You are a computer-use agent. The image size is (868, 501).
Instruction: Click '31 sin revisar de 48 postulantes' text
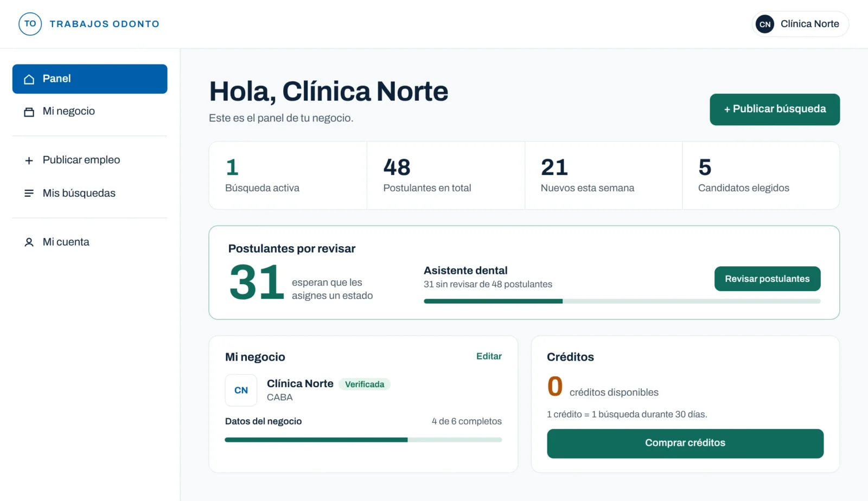pyautogui.click(x=488, y=284)
